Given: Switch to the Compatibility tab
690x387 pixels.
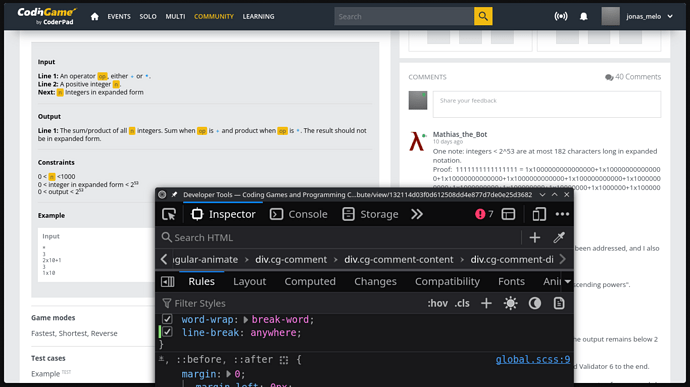Looking at the screenshot, I should click(x=447, y=282).
